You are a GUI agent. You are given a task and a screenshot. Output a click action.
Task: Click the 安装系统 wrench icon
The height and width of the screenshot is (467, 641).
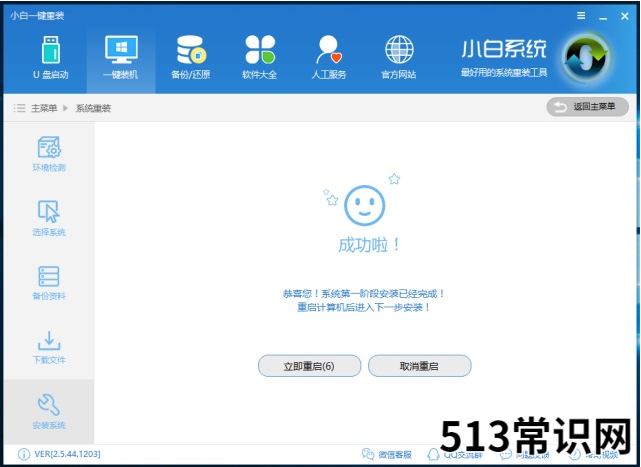pyautogui.click(x=49, y=405)
